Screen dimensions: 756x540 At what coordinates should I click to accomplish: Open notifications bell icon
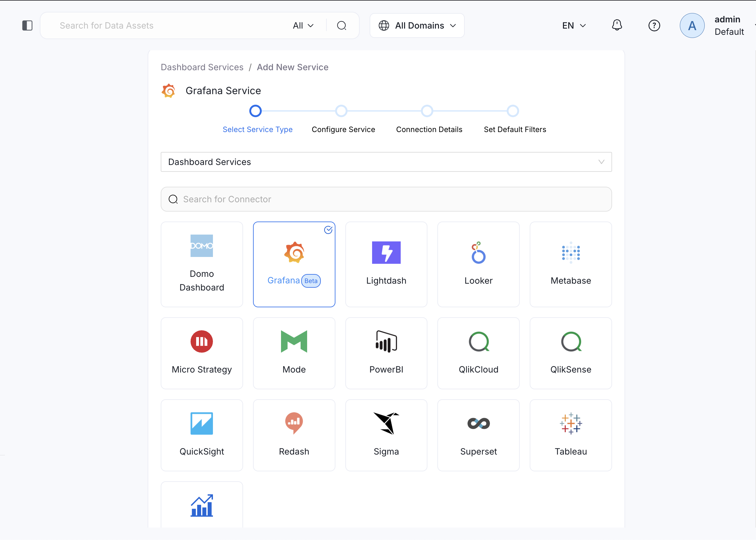point(617,25)
